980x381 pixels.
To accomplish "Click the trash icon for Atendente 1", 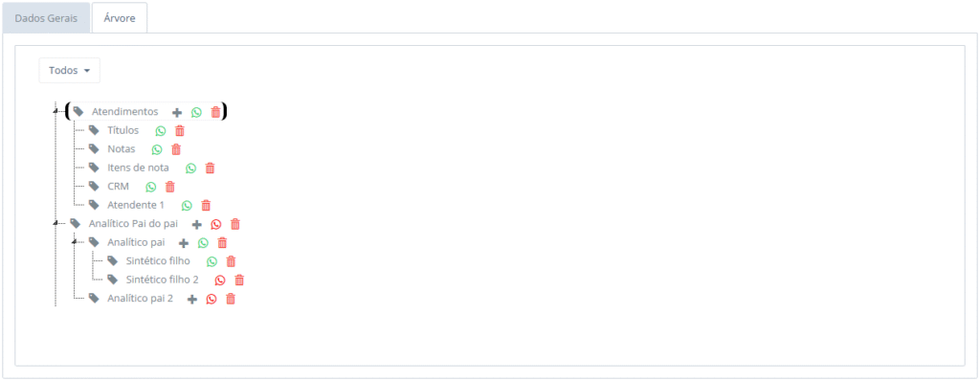I will pos(206,205).
